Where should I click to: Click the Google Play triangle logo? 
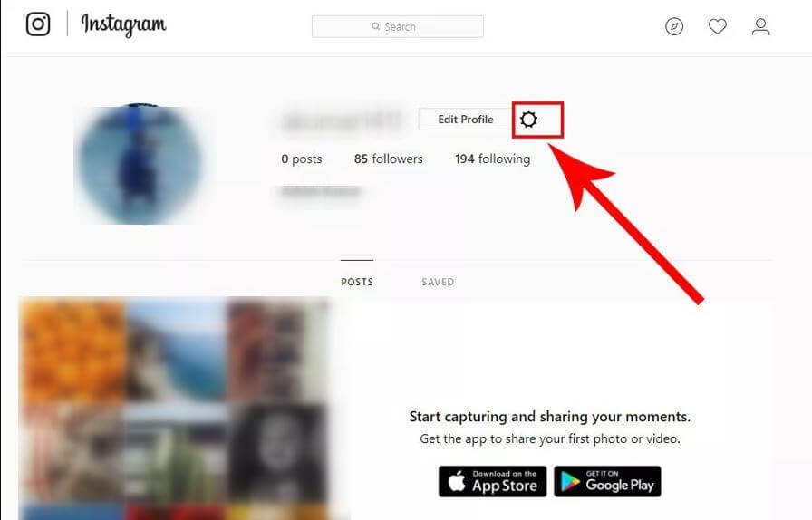(x=570, y=482)
